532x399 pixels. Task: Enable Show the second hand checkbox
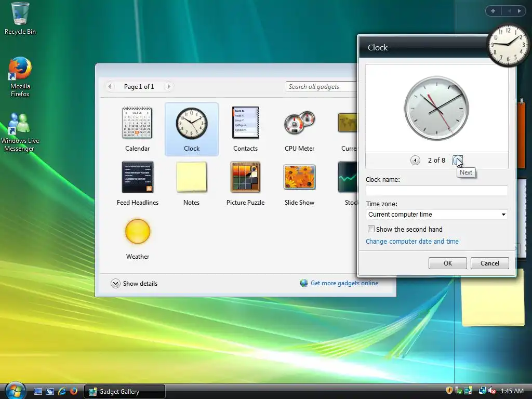[x=371, y=229]
